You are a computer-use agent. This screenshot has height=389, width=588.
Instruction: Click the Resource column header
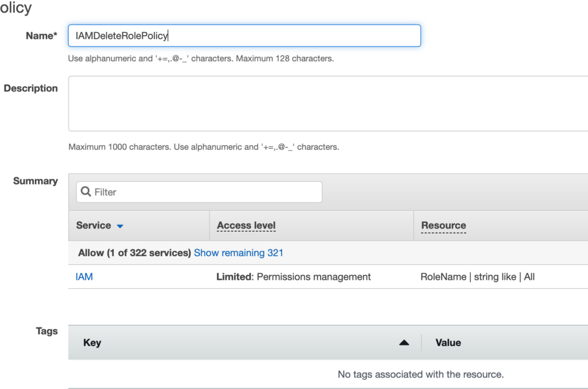(x=443, y=225)
